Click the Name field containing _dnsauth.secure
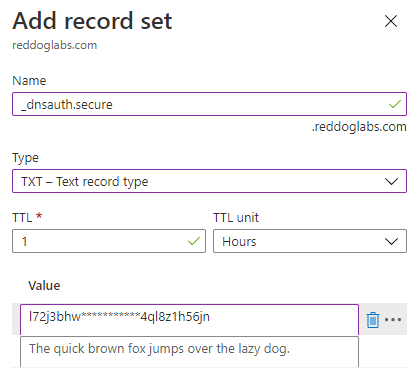 pyautogui.click(x=209, y=104)
